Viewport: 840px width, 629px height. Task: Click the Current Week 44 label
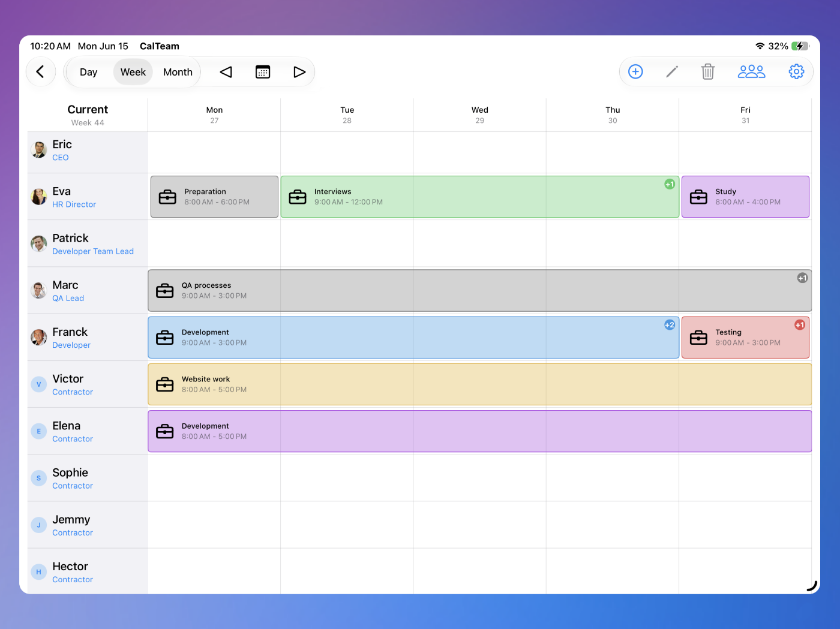(x=88, y=115)
